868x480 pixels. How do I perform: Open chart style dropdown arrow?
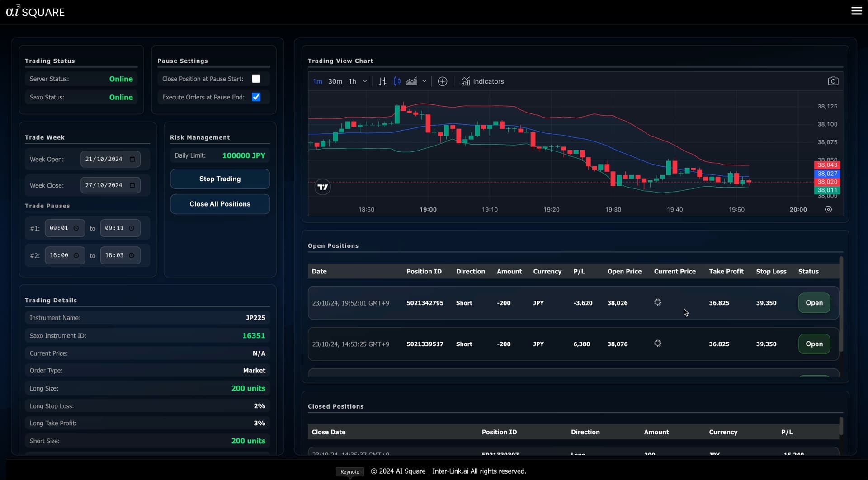click(424, 81)
